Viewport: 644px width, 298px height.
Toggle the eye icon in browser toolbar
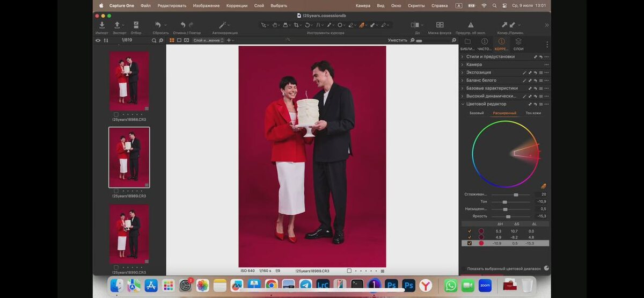98,40
